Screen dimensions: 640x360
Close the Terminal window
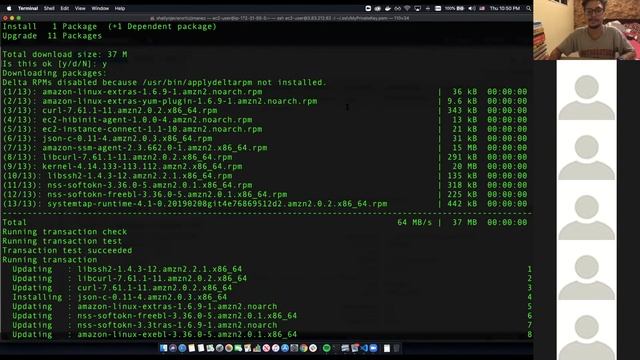[5, 18]
